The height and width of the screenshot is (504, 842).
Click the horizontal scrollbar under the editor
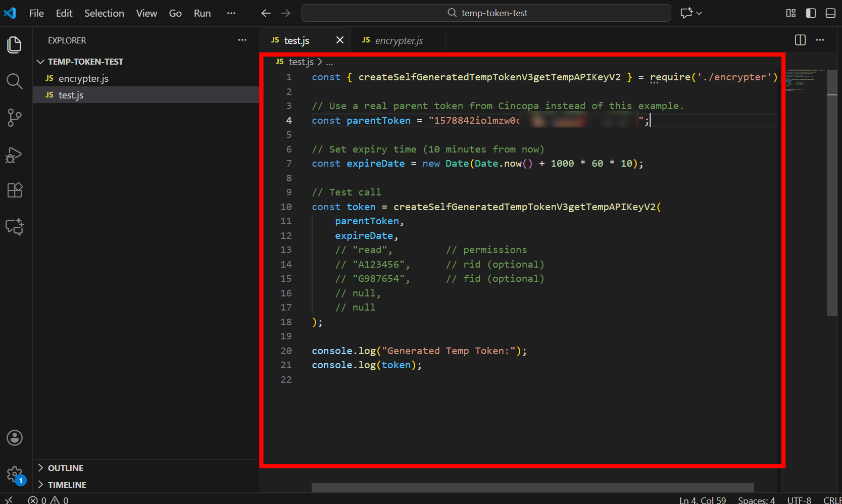(x=532, y=488)
